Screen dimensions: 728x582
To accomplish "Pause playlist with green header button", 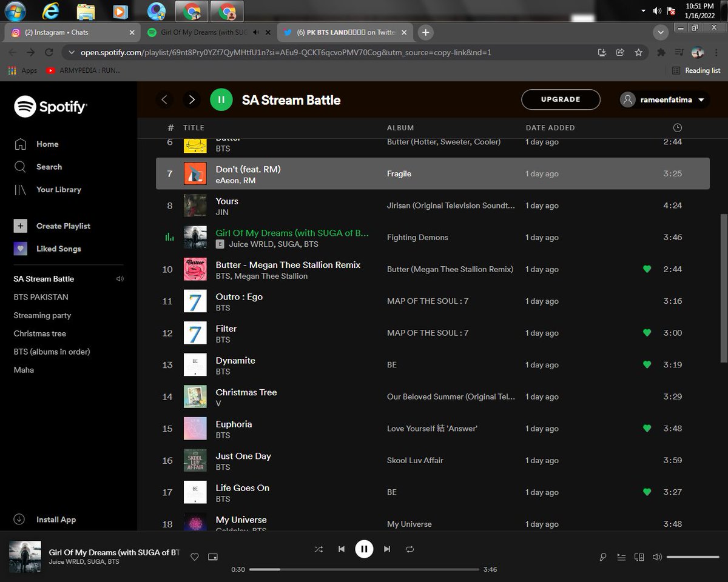I will pyautogui.click(x=221, y=99).
